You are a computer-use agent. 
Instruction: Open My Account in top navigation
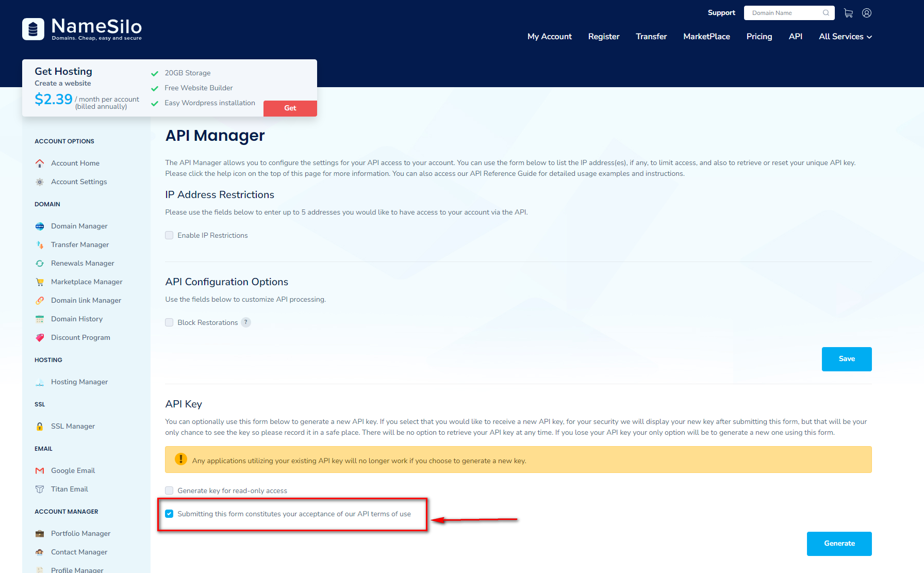(550, 37)
